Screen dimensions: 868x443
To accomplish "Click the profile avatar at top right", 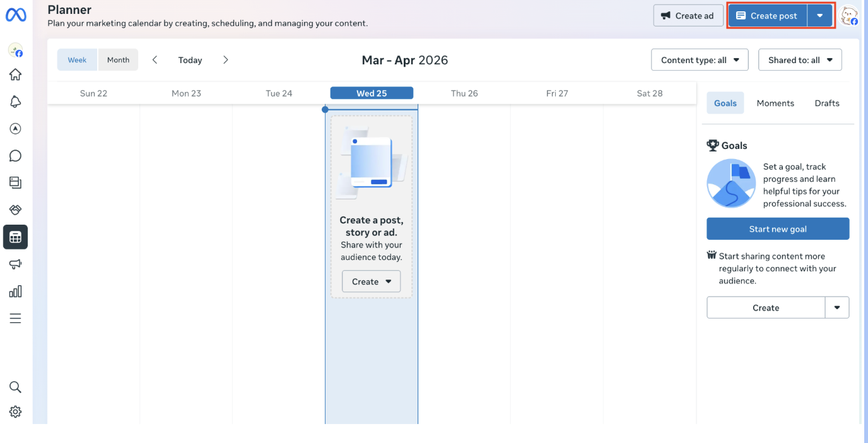I will pyautogui.click(x=850, y=16).
